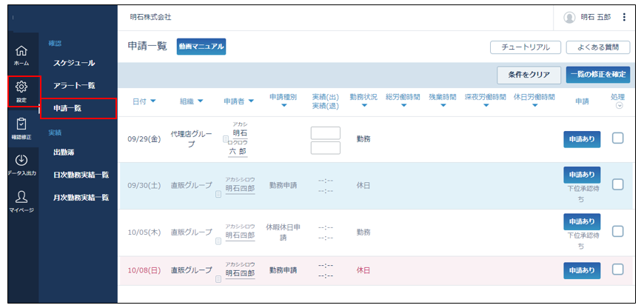Click 申請あり button in the 10/08(日) row

coord(582,270)
